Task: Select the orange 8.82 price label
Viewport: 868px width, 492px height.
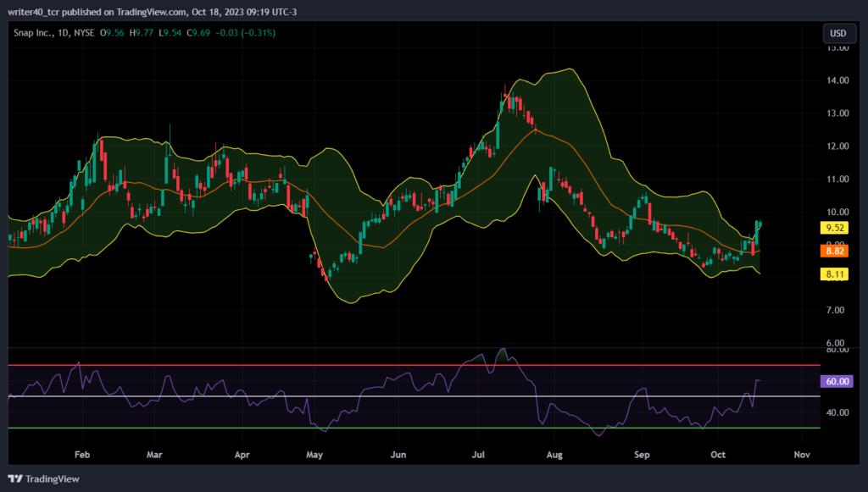Action: pyautogui.click(x=835, y=251)
